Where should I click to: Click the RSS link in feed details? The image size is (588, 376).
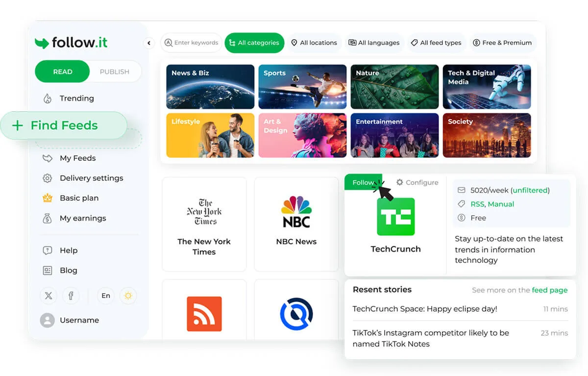click(x=477, y=204)
